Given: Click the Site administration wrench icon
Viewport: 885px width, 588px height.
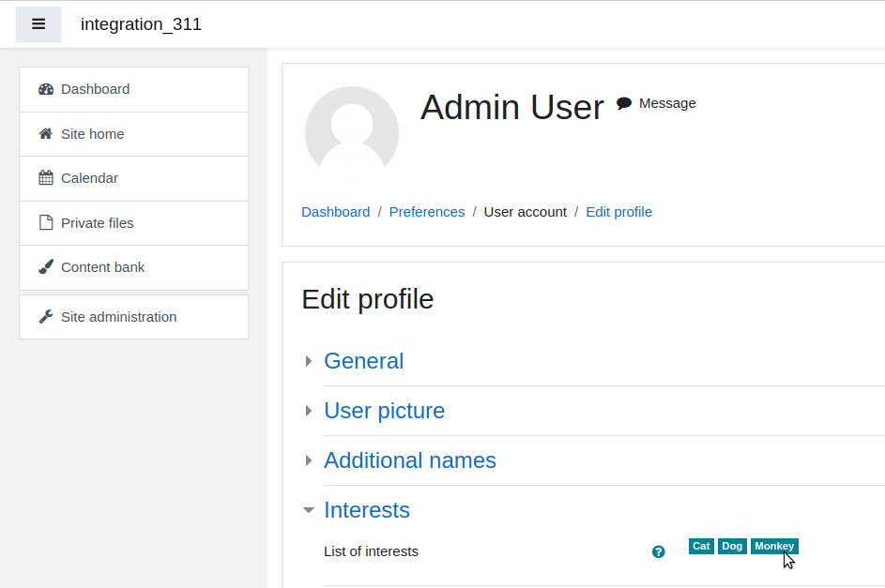Looking at the screenshot, I should click(46, 317).
